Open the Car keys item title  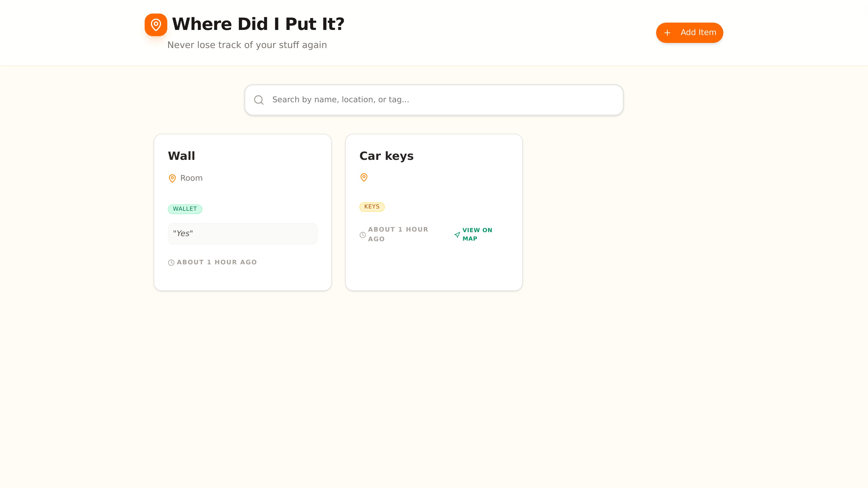click(386, 156)
